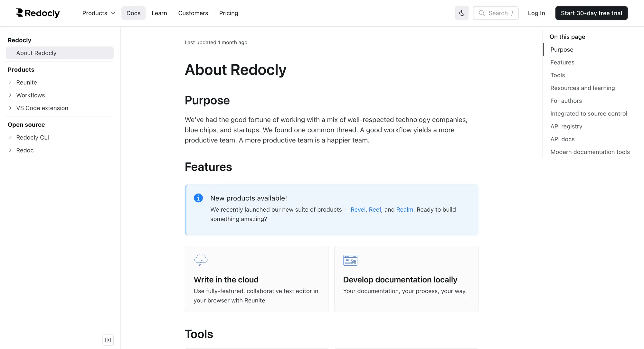Jump to API registry section
This screenshot has width=644, height=349.
(x=566, y=126)
